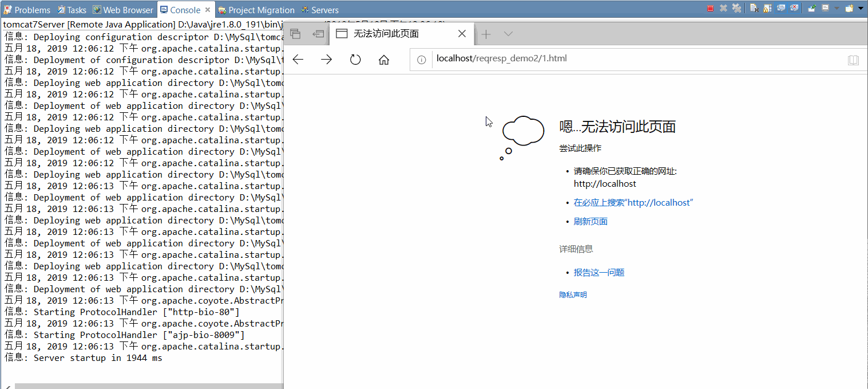Click the tab preview icon in Edge

(x=295, y=34)
